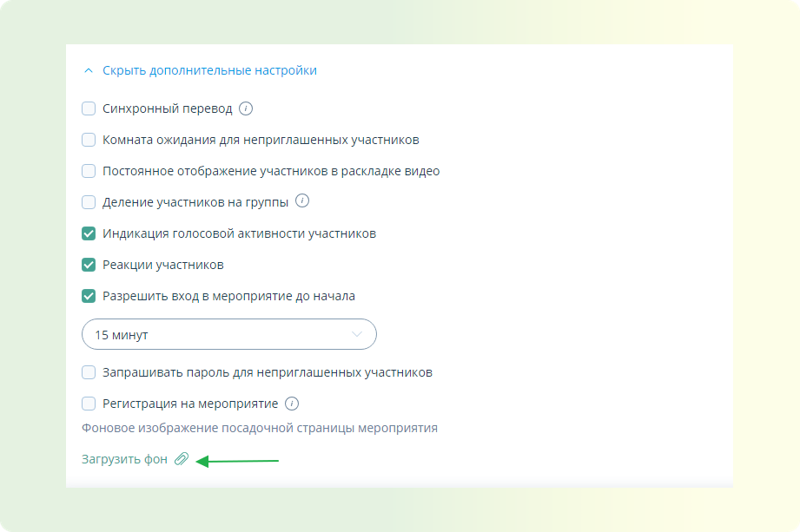This screenshot has width=800, height=532.
Task: Click info icon beside Синхронный перевод
Action: coord(246,108)
